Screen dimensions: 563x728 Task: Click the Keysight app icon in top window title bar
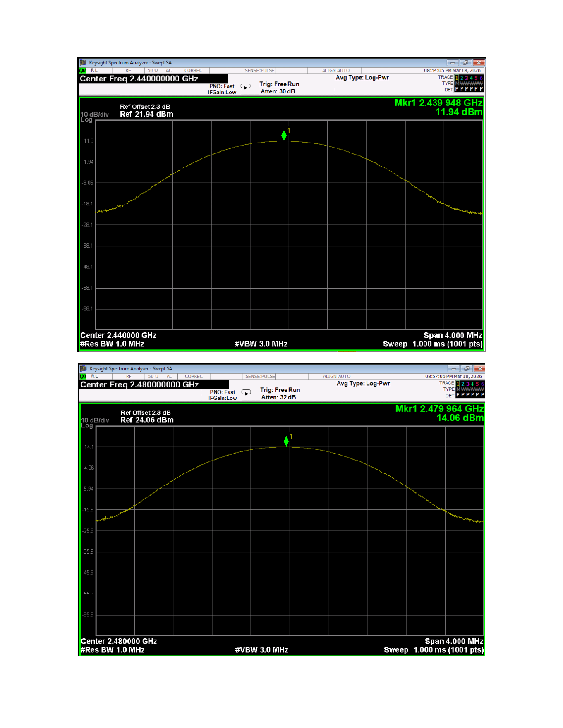(83, 62)
